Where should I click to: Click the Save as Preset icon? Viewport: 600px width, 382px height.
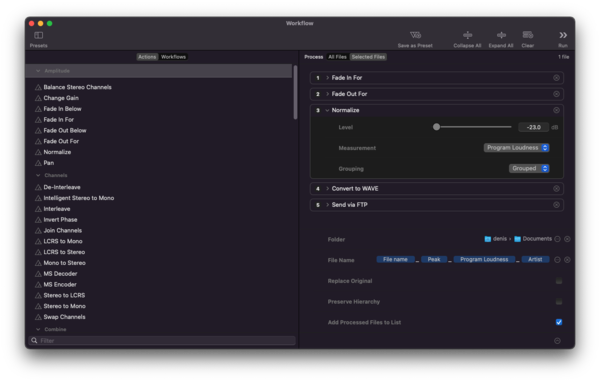click(x=415, y=35)
